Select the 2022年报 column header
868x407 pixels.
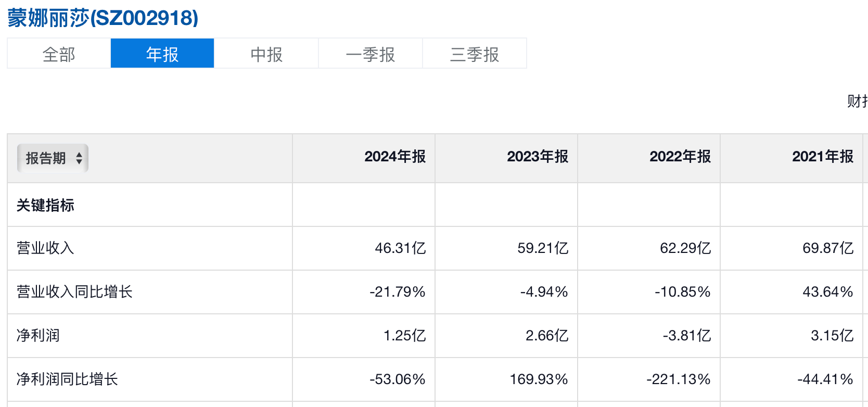point(680,157)
